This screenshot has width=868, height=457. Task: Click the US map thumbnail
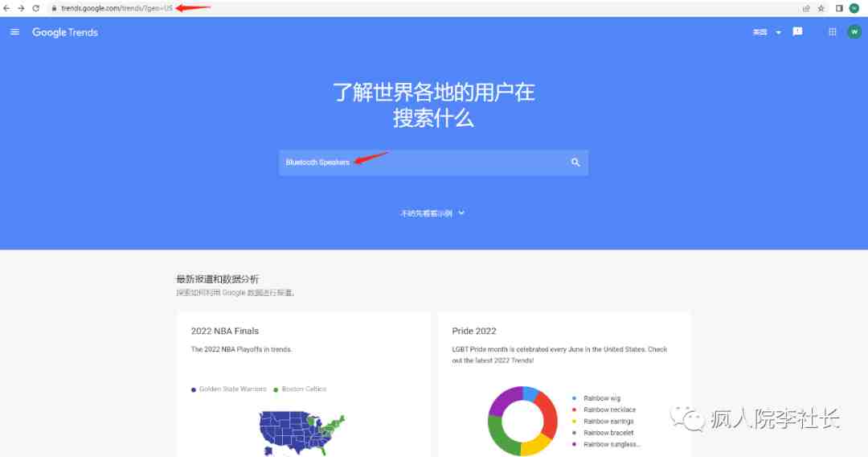click(302, 433)
